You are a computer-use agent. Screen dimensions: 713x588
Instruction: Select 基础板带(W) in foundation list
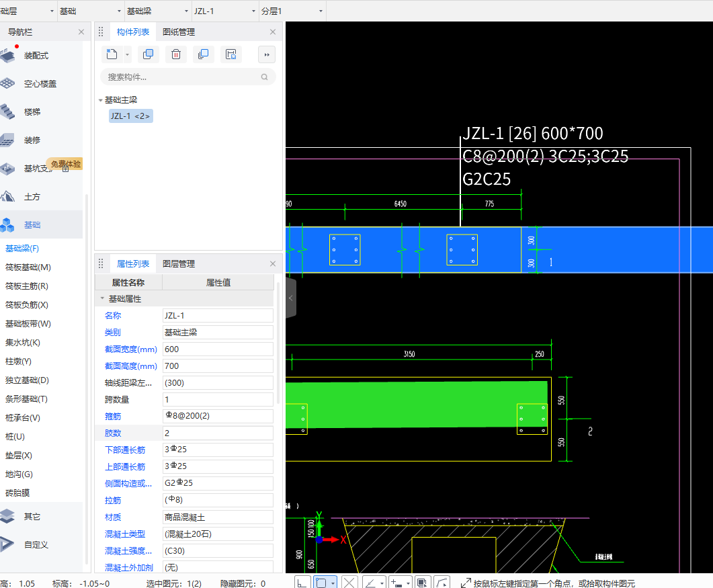(x=28, y=324)
